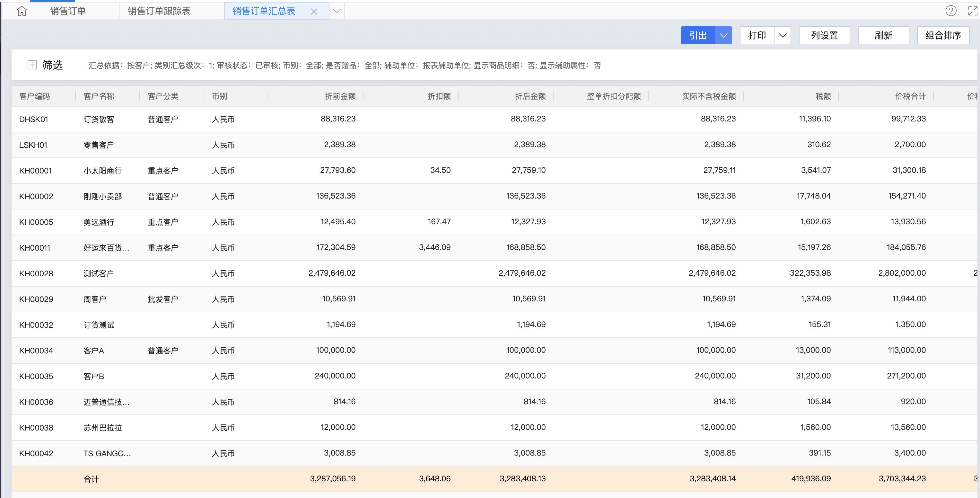Click the 折前金额 column header
Viewport: 980px width, 498px height.
click(340, 96)
